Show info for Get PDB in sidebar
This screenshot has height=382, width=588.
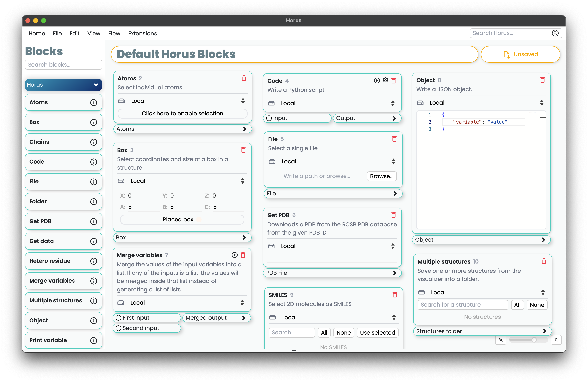pyautogui.click(x=93, y=221)
